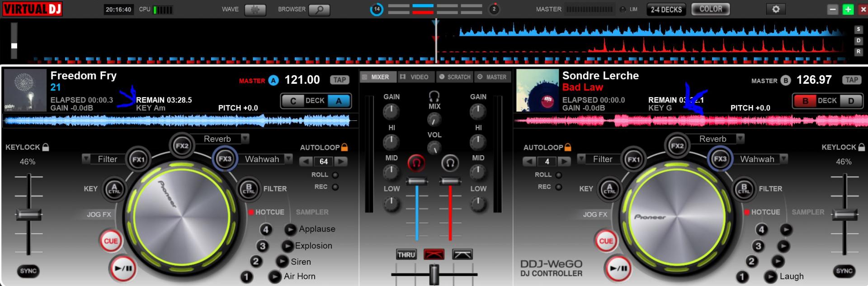This screenshot has height=286, width=868.
Task: Tap tempo with left deck TAP button
Action: click(340, 80)
